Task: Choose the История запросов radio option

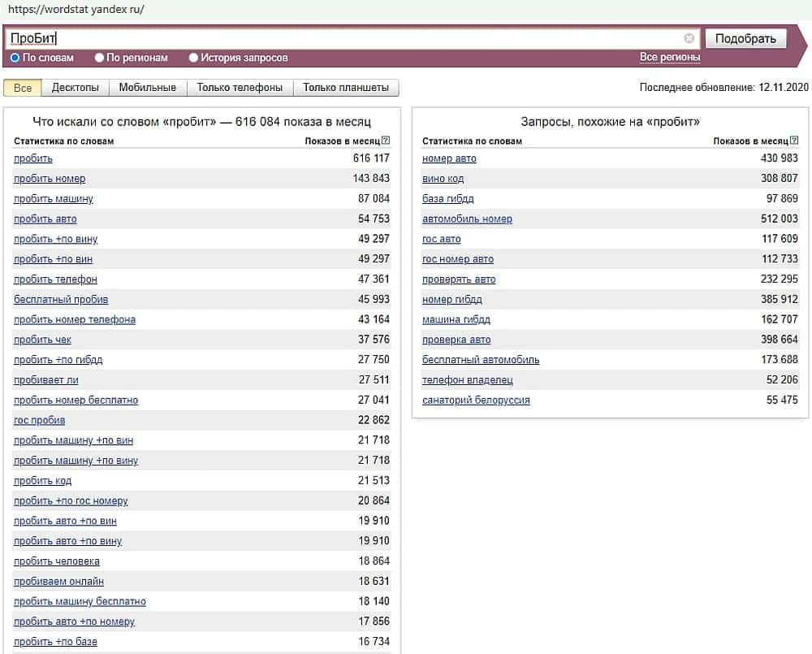Action: click(193, 58)
